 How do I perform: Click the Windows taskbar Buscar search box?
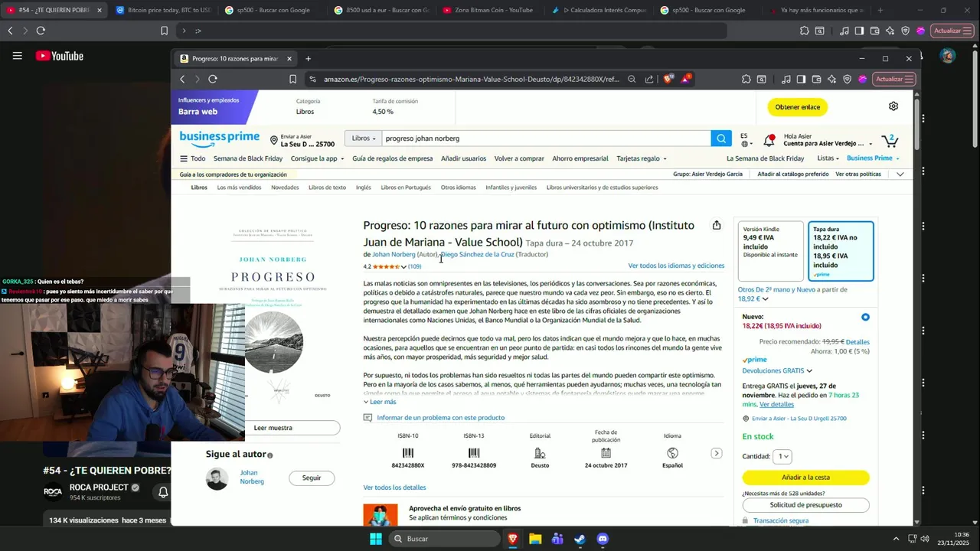445,539
